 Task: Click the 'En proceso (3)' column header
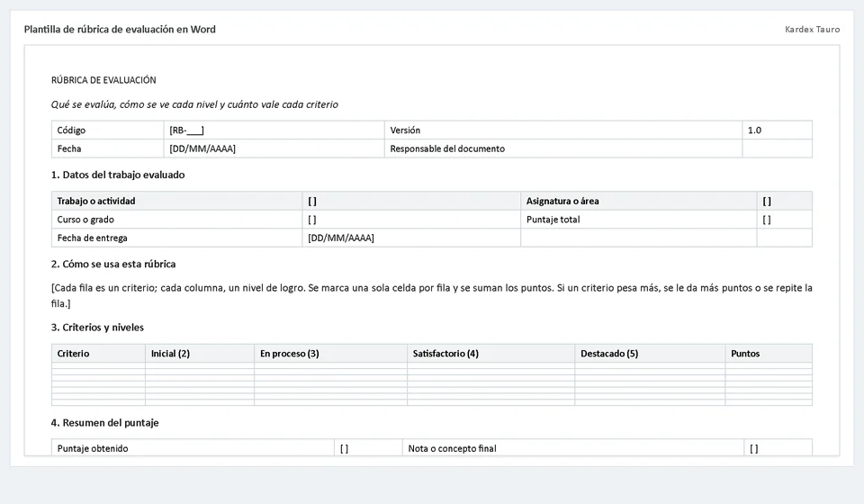330,354
